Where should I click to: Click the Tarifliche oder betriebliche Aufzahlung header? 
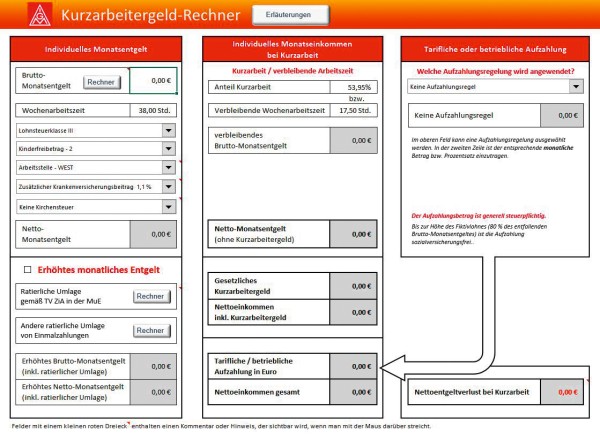click(495, 49)
